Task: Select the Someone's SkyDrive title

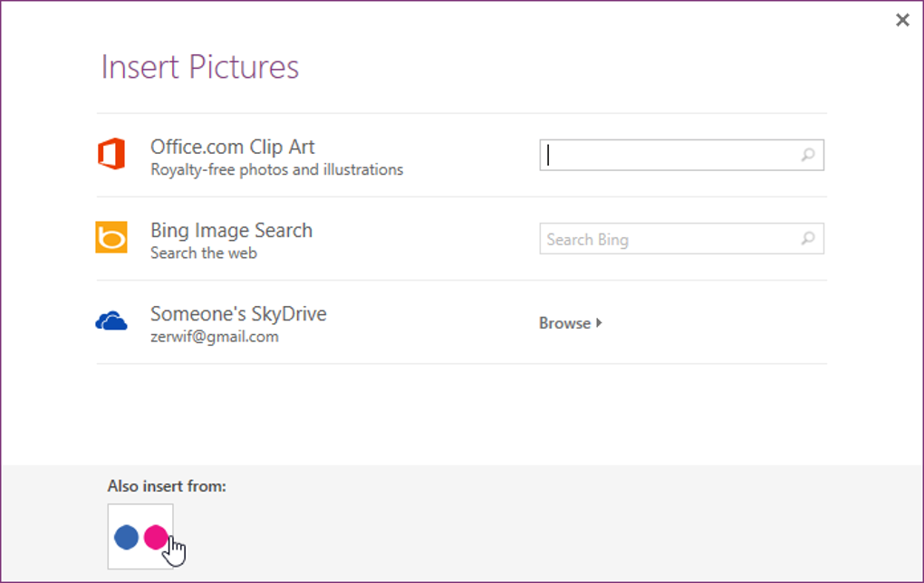Action: (238, 314)
